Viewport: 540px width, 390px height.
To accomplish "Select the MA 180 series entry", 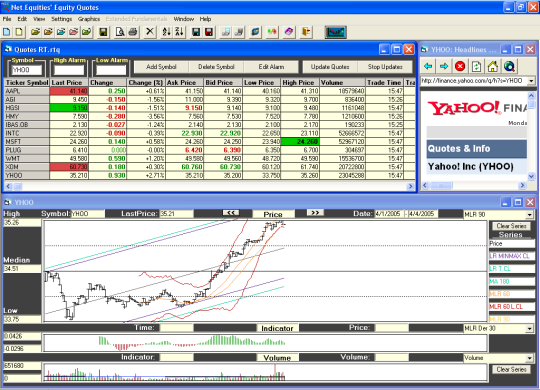I will 512,281.
